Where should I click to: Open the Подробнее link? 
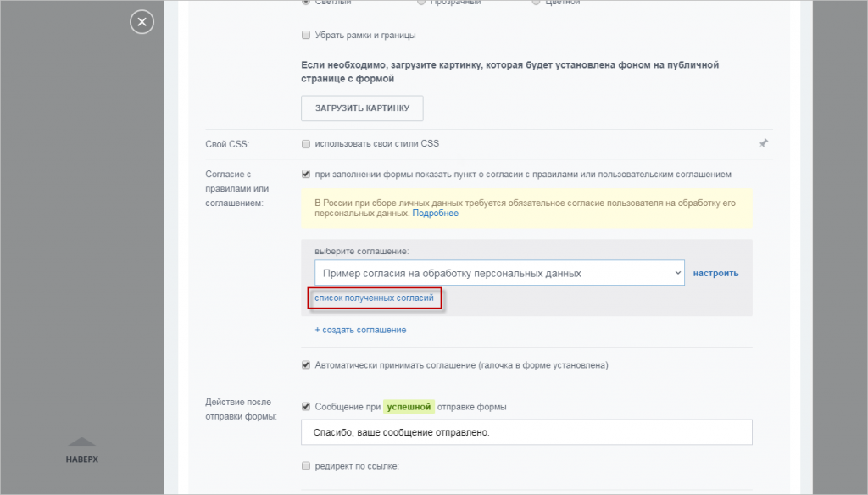tap(437, 213)
